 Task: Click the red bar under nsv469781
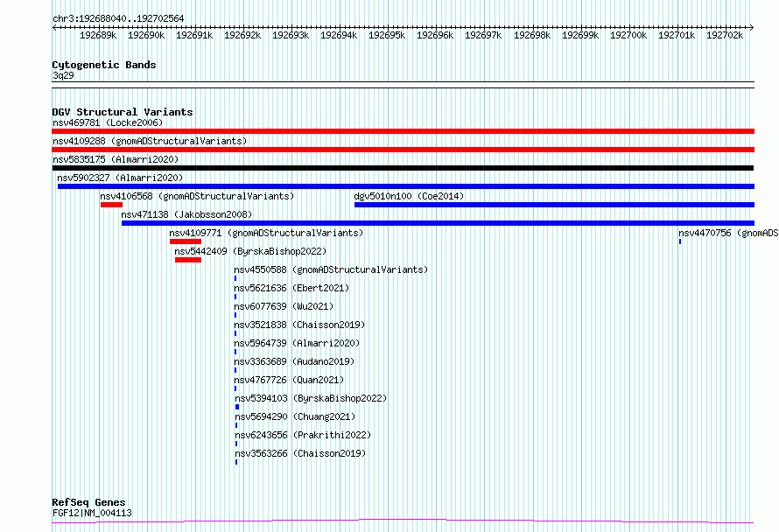pyautogui.click(x=403, y=131)
